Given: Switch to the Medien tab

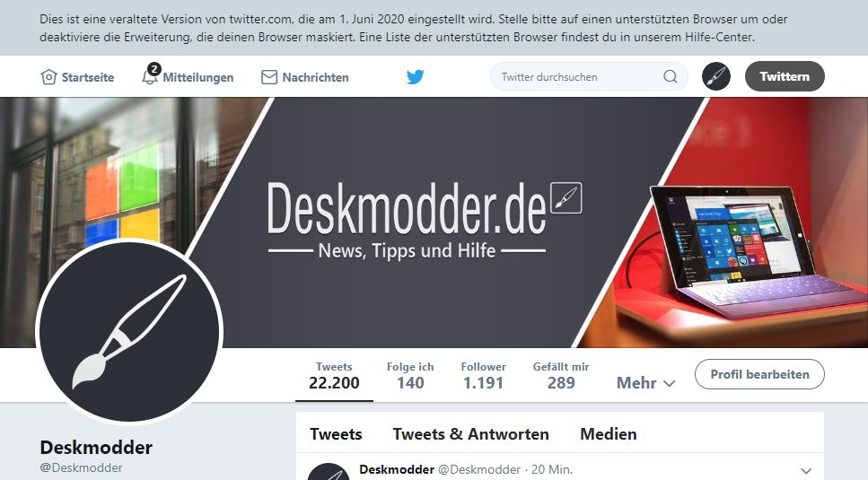Looking at the screenshot, I should pyautogui.click(x=609, y=434).
